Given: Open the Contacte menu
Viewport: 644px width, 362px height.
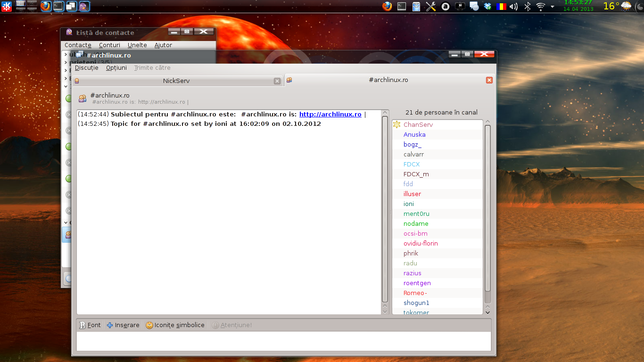Looking at the screenshot, I should click(x=77, y=45).
